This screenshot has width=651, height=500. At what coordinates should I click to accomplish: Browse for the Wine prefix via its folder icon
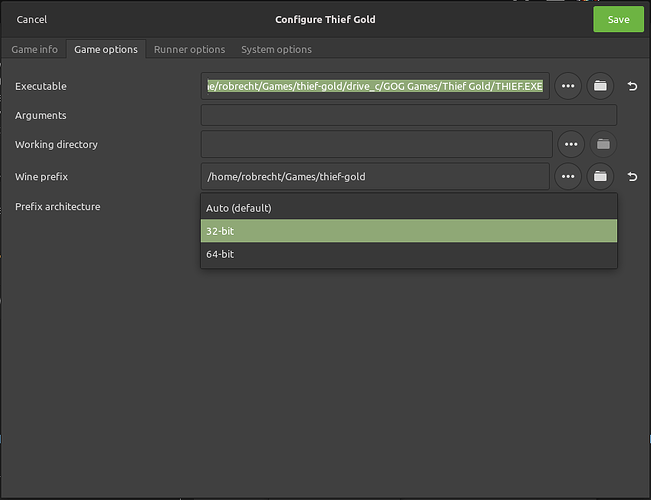600,176
